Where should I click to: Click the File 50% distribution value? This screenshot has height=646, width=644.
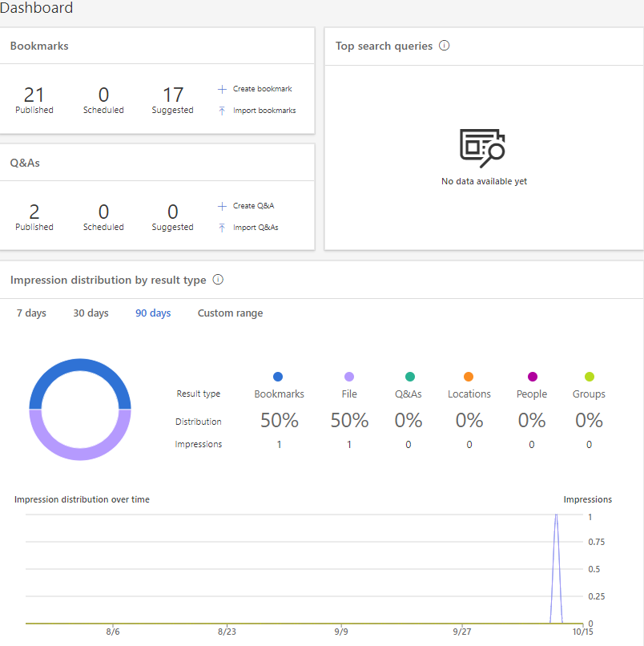coord(349,421)
